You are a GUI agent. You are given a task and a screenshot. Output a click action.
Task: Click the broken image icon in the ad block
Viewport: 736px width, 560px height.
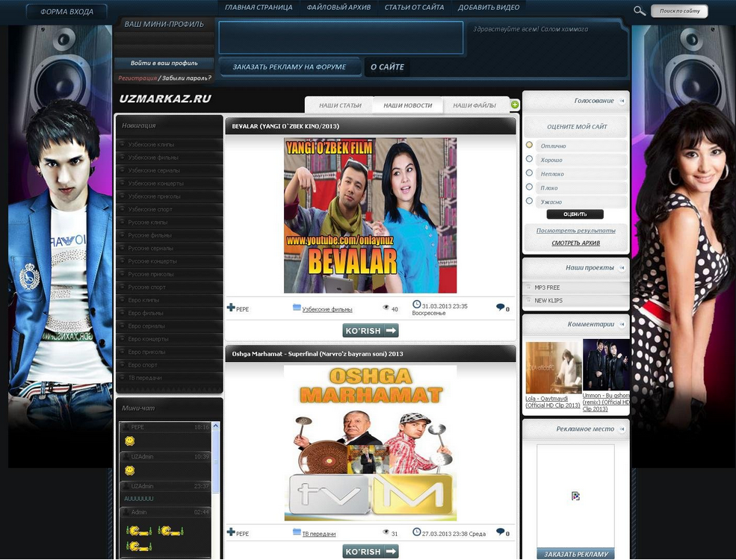[575, 496]
